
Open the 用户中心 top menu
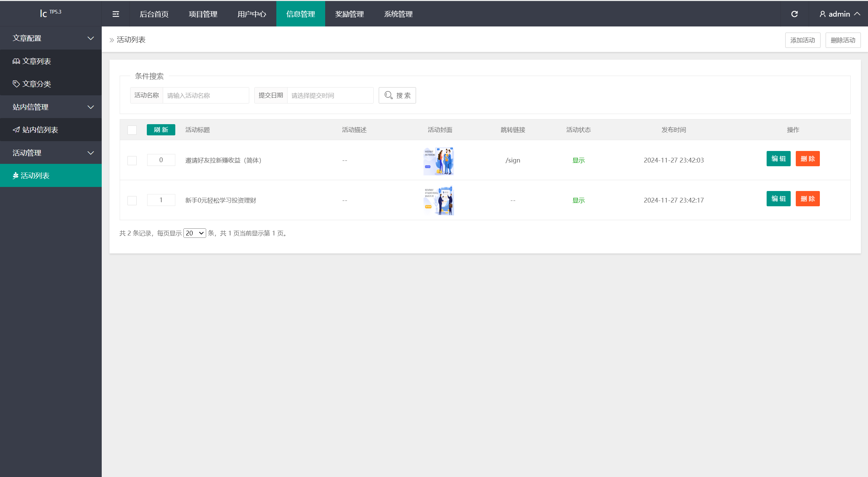(252, 14)
